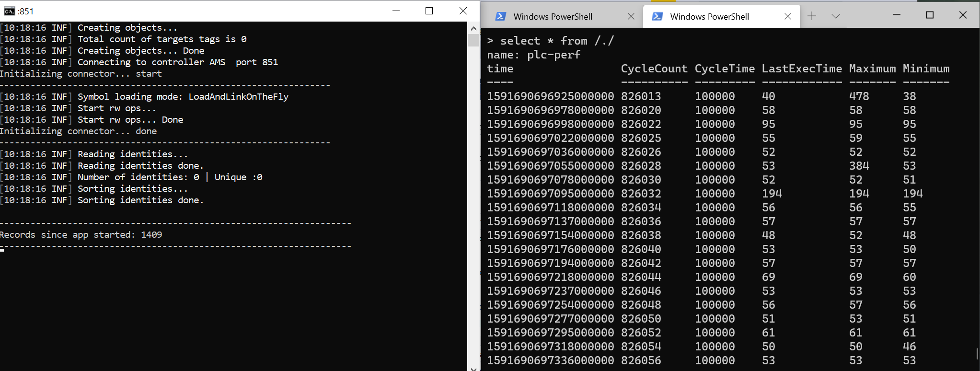Click 'Creating objects... Done' log line
Screen dimensions: 980x371
pyautogui.click(x=102, y=51)
